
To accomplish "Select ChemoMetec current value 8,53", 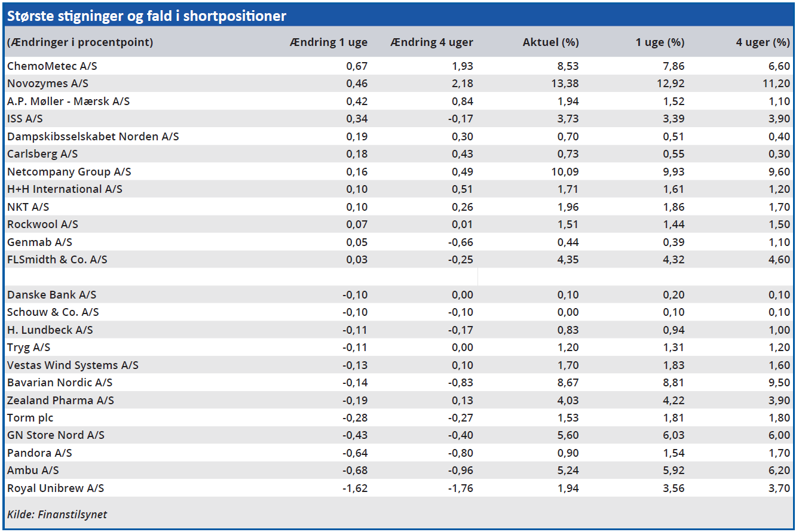I will 568,66.
